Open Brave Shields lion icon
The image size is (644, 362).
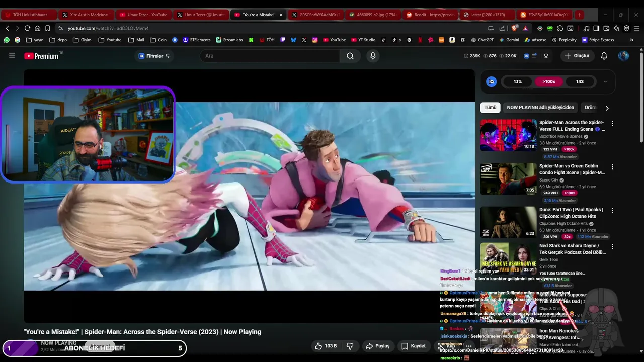(x=514, y=28)
